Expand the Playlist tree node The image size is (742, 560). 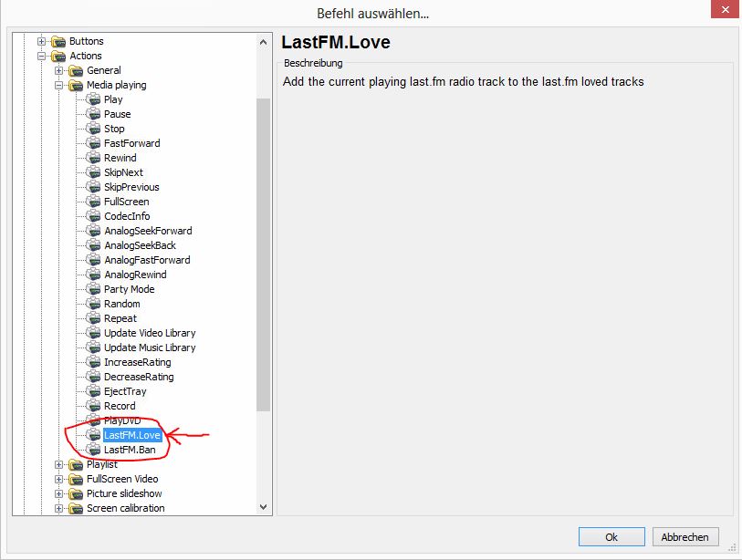[58, 464]
